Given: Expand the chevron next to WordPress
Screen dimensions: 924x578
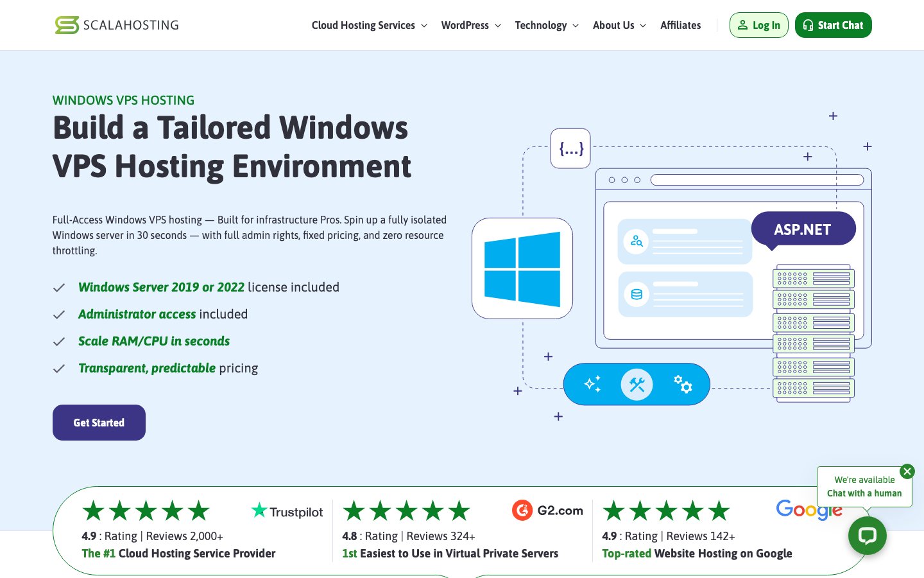Looking at the screenshot, I should tap(497, 26).
